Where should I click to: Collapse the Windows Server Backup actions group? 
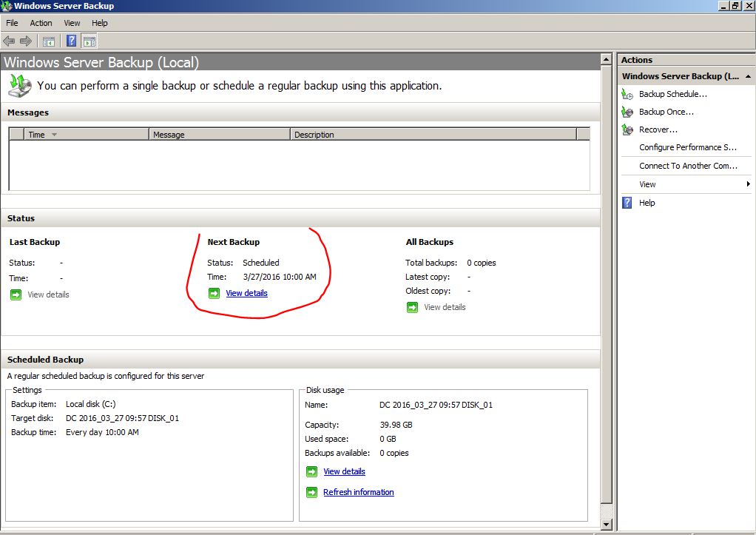748,76
